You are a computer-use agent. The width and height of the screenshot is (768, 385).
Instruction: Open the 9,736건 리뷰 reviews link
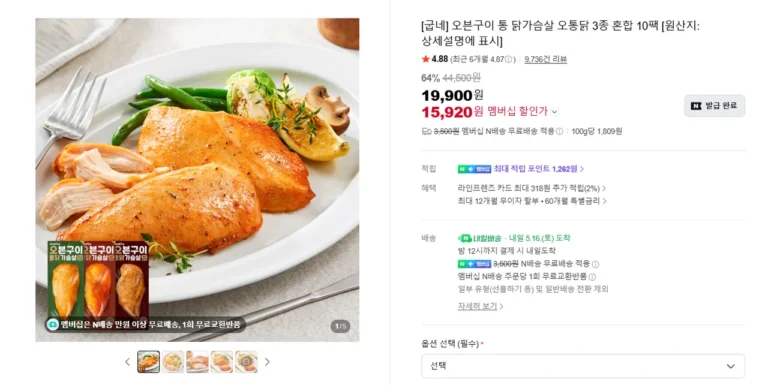[546, 59]
